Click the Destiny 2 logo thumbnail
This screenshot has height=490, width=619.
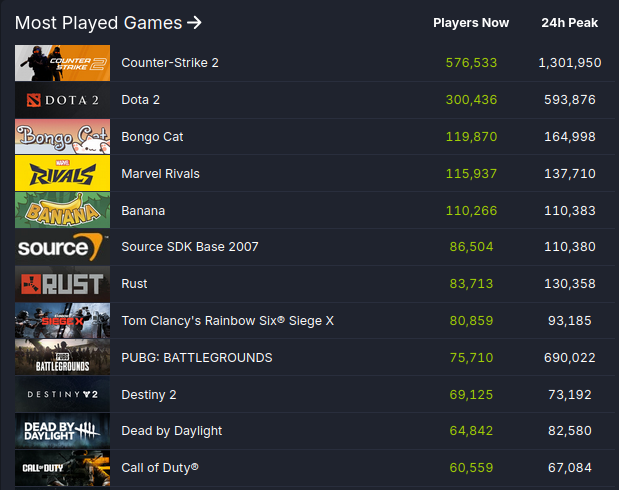click(62, 394)
